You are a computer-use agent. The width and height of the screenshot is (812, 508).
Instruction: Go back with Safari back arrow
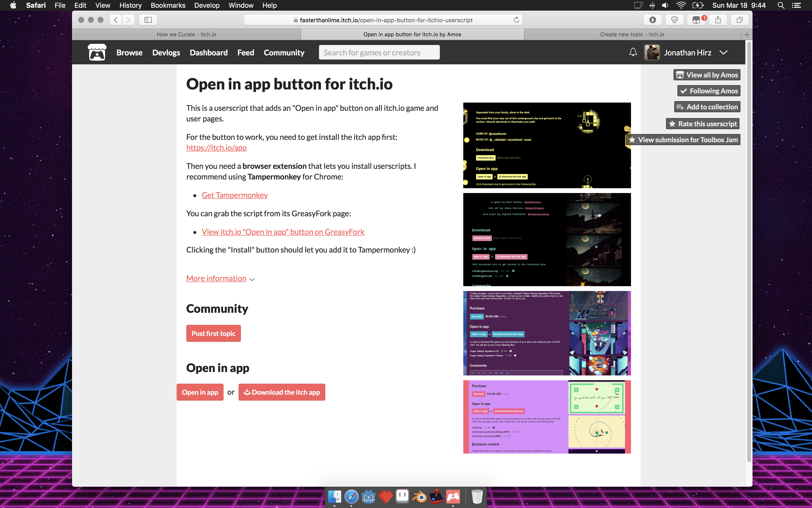coord(116,20)
